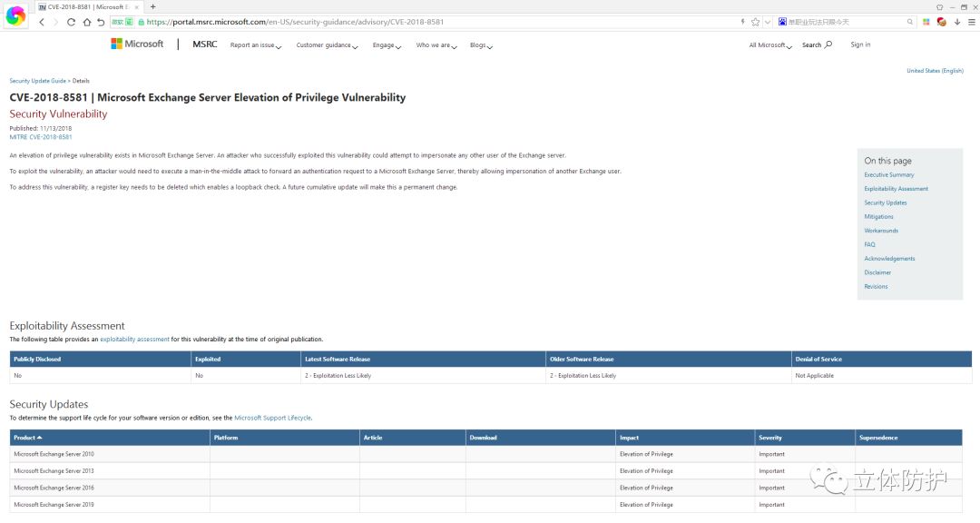Expand the Blogs menu

click(481, 45)
